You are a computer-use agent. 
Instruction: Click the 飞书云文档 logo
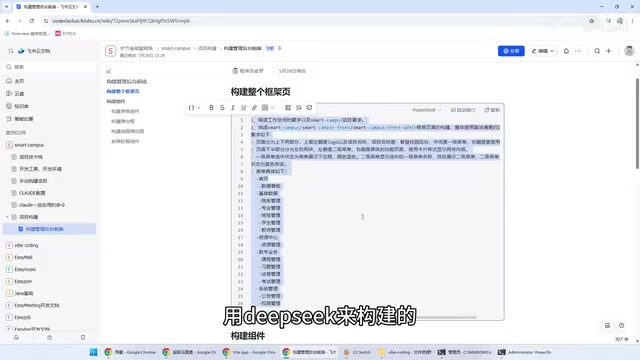click(x=34, y=51)
